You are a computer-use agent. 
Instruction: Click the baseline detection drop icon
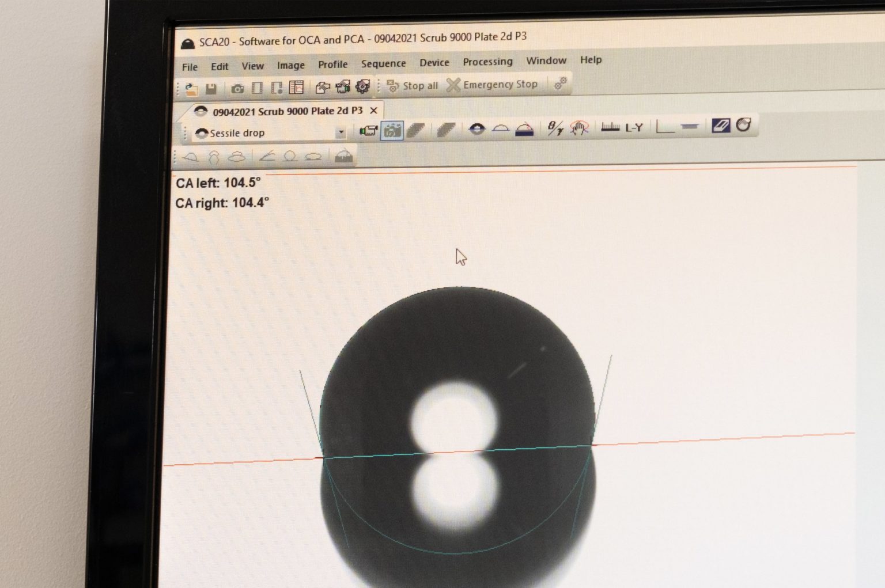point(476,129)
